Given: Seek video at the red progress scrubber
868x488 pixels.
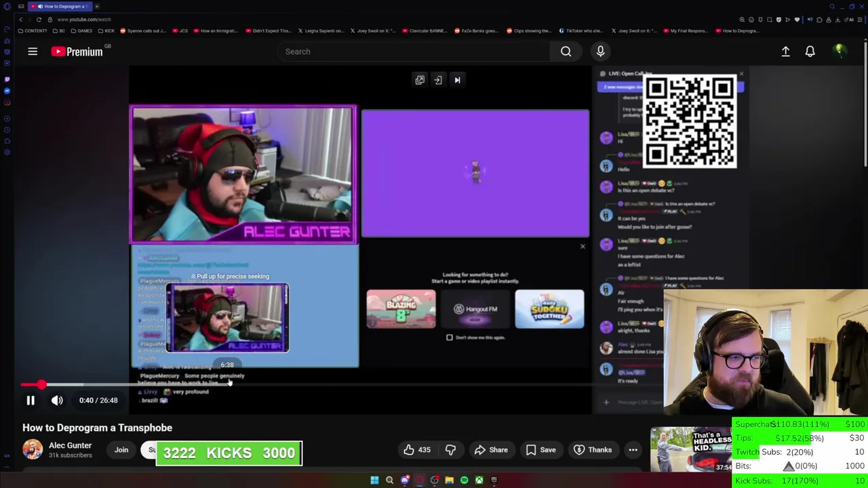Looking at the screenshot, I should (x=42, y=385).
